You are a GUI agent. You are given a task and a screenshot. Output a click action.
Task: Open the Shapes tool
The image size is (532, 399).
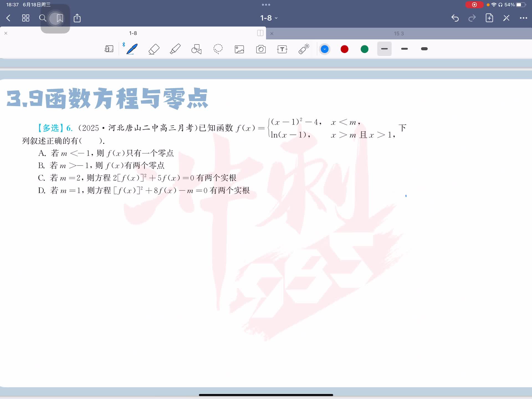click(196, 49)
